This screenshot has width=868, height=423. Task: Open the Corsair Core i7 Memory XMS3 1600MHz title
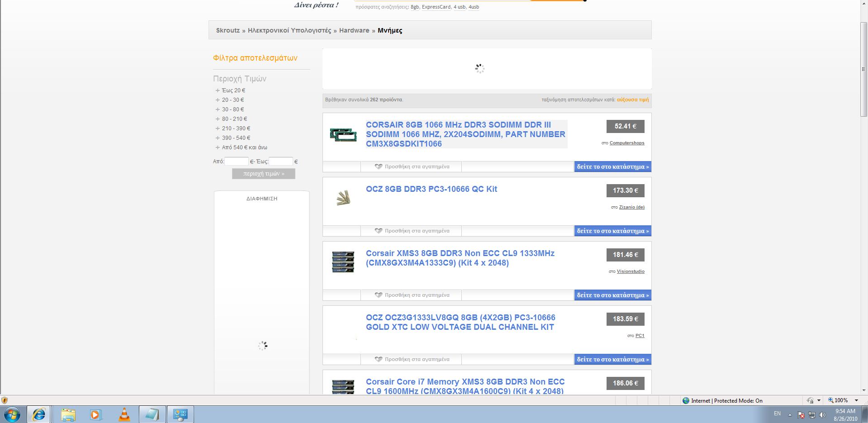pyautogui.click(x=465, y=386)
